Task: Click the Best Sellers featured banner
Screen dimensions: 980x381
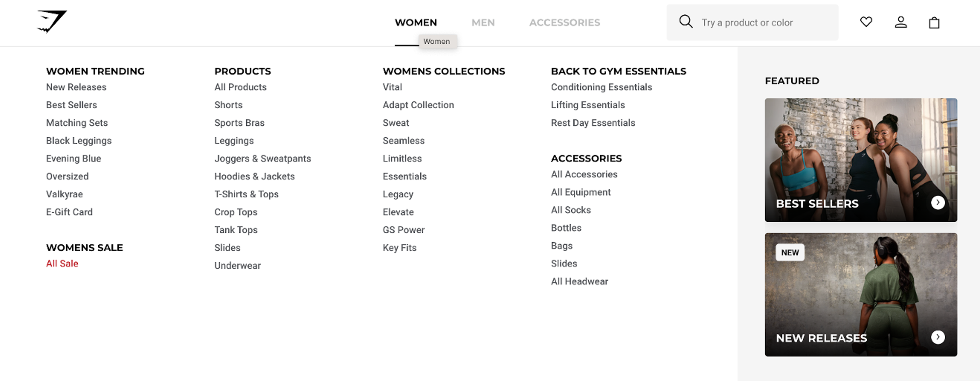Action: pyautogui.click(x=861, y=160)
